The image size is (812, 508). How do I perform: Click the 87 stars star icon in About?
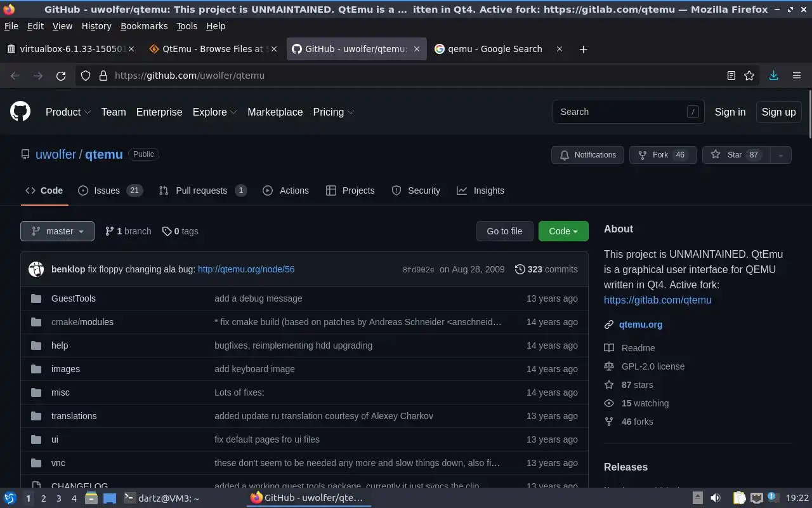pos(609,385)
